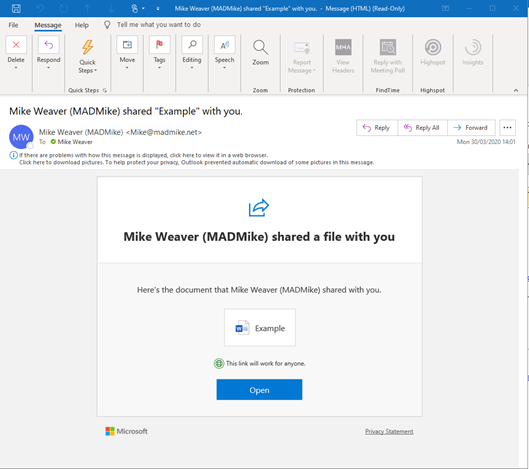The image size is (529, 469).
Task: Click recipient Mike Weaver
Action: [x=75, y=142]
